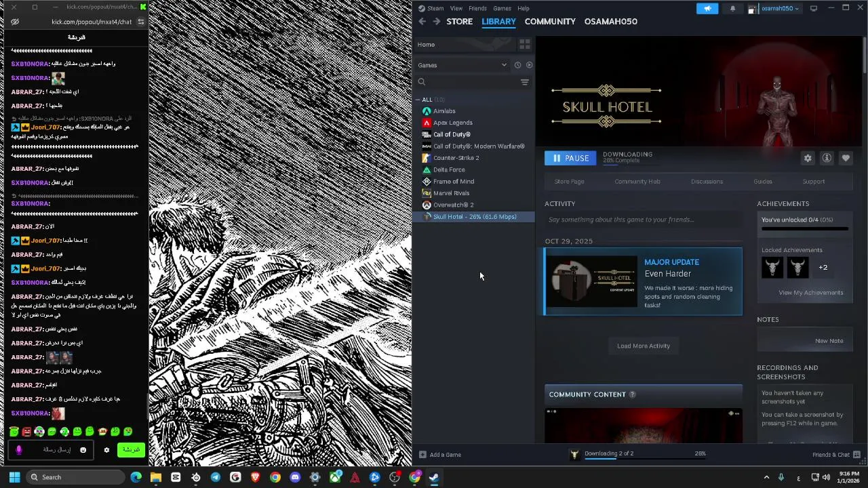
Task: Open Windows Start menu
Action: coord(14,477)
